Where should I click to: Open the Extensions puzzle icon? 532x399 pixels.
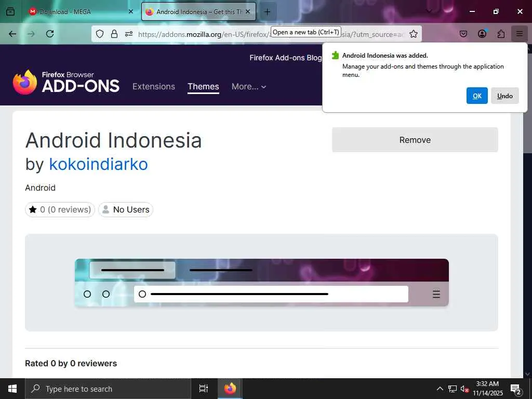(x=501, y=34)
